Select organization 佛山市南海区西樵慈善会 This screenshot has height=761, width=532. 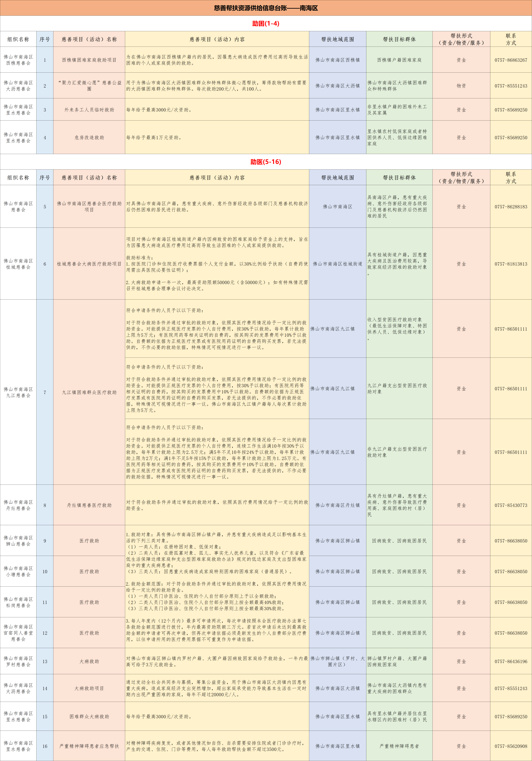pyautogui.click(x=18, y=60)
